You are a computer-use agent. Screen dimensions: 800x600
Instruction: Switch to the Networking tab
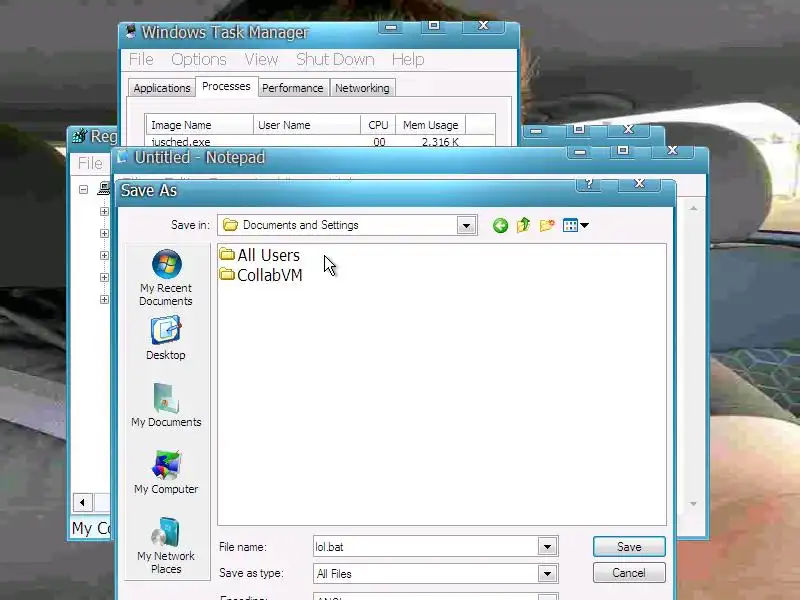coord(362,88)
